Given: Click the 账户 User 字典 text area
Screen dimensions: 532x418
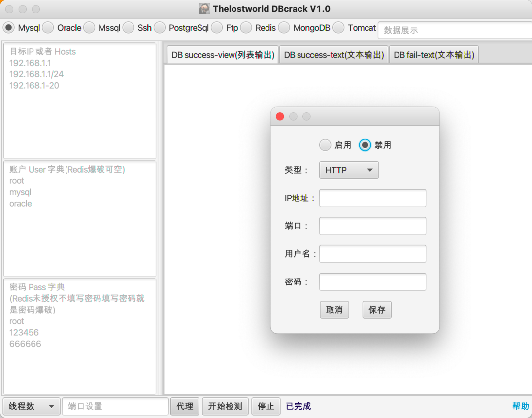Looking at the screenshot, I should pos(80,219).
